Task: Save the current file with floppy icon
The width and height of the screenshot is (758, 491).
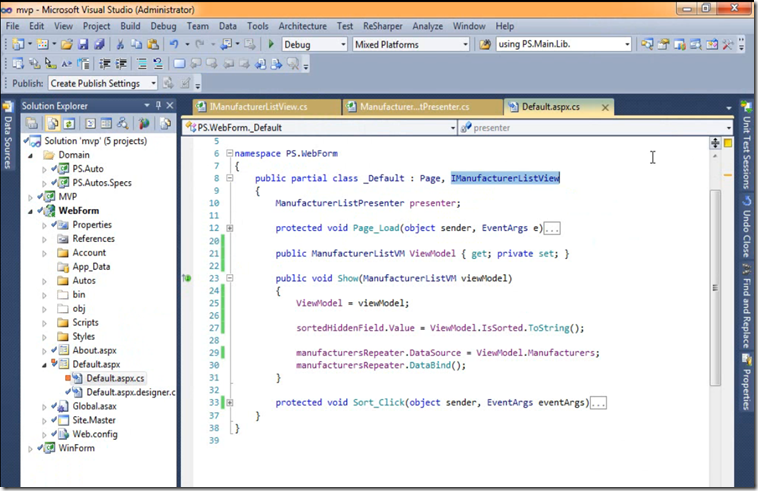Action: click(x=83, y=44)
